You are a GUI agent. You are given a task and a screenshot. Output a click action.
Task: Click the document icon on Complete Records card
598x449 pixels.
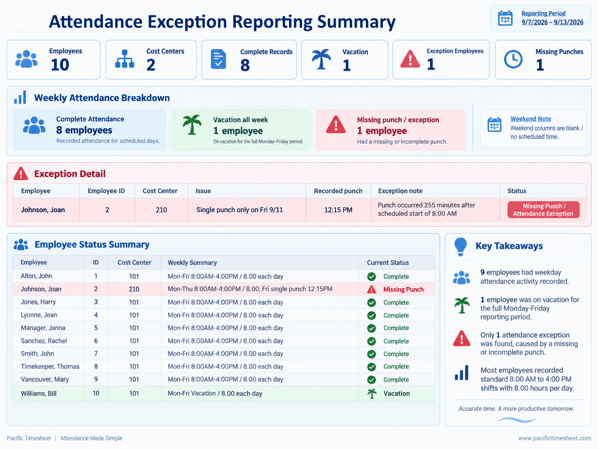218,59
